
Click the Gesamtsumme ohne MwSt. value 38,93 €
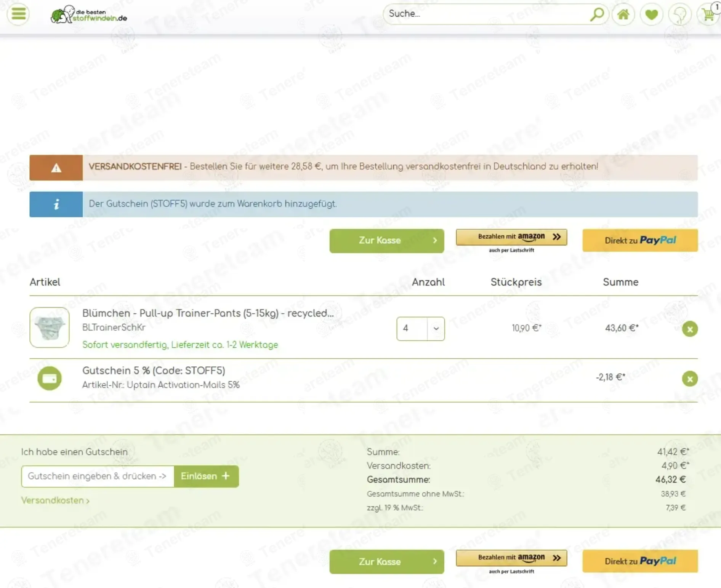pos(673,494)
